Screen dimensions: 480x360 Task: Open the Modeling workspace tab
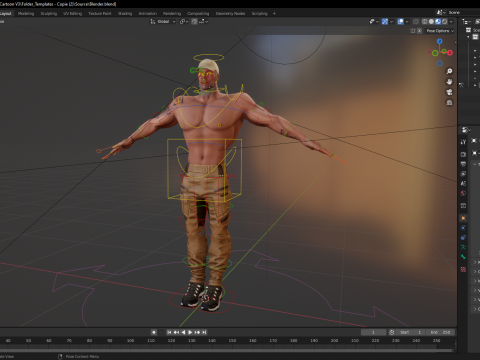(26, 14)
